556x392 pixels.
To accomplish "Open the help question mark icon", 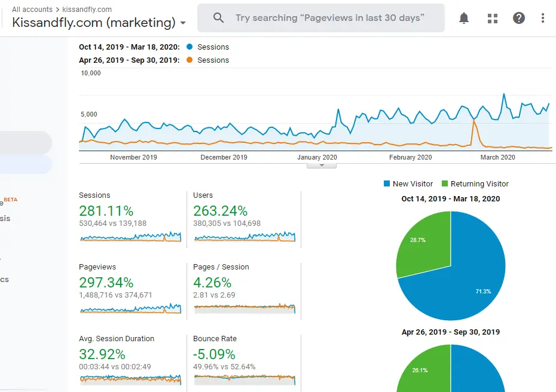I will pos(519,18).
